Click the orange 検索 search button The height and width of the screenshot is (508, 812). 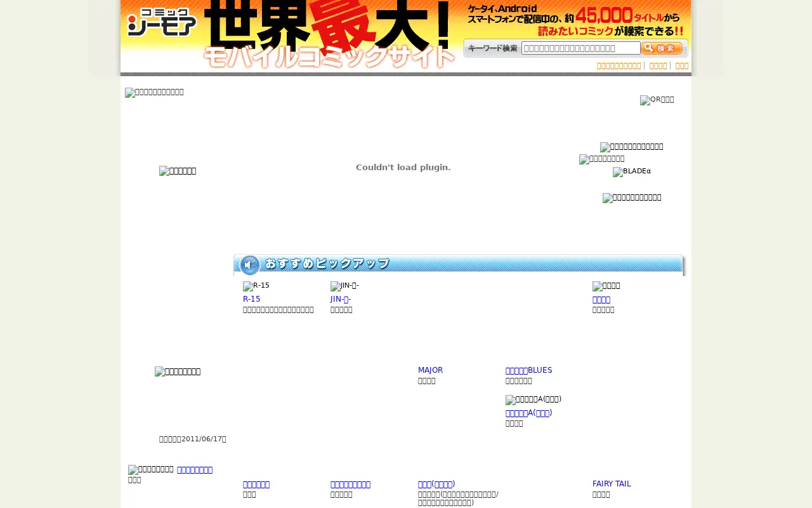pos(662,48)
